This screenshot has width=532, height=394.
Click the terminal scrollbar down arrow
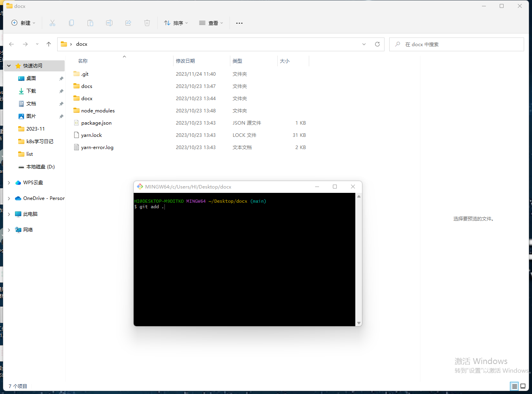point(359,323)
